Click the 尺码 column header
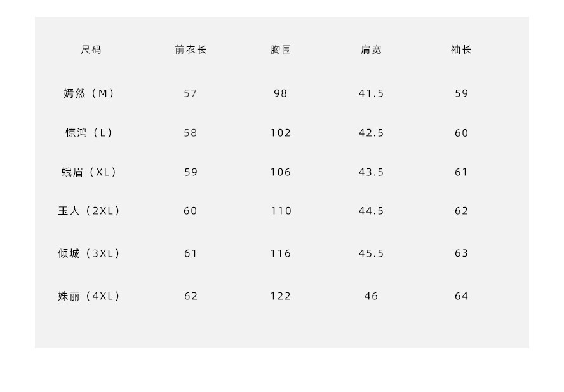 [91, 50]
